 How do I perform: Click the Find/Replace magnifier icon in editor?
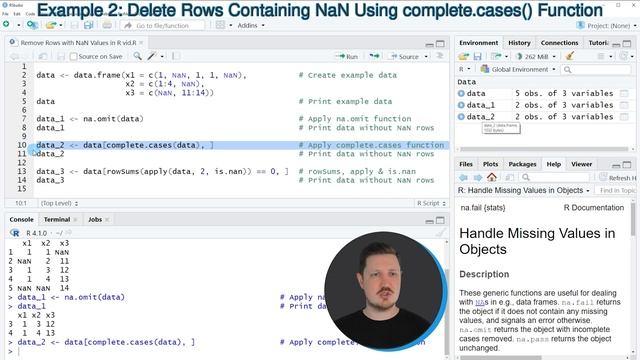tap(138, 56)
